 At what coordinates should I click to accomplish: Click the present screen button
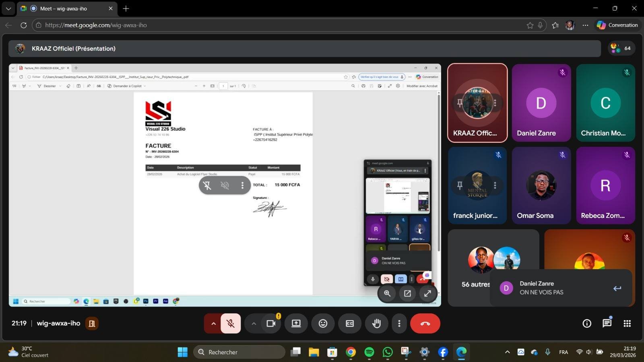296,323
